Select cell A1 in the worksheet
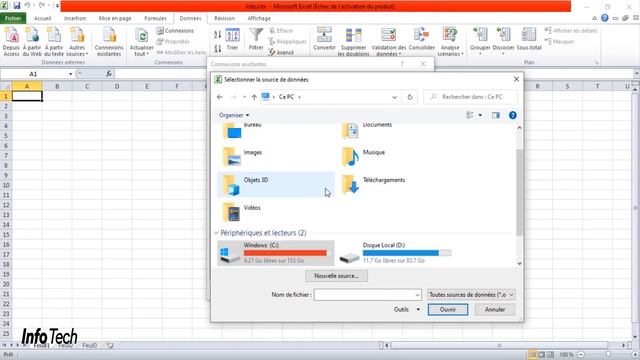This screenshot has height=360, width=640. tap(27, 96)
